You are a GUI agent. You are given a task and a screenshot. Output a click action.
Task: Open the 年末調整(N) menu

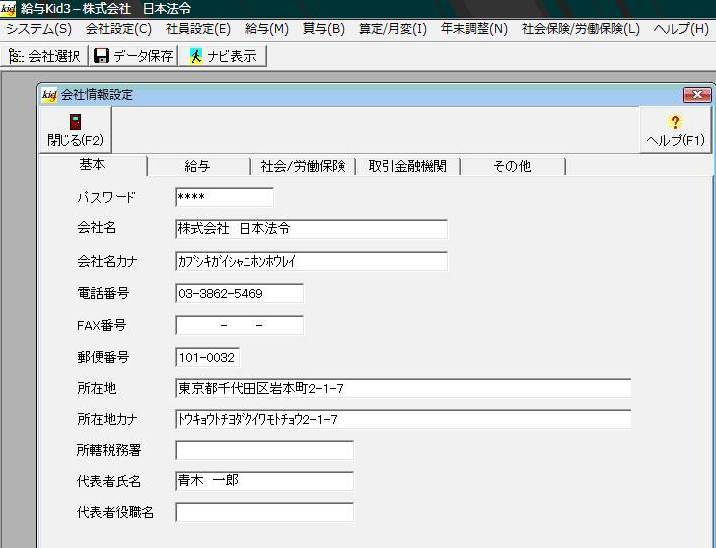474,29
